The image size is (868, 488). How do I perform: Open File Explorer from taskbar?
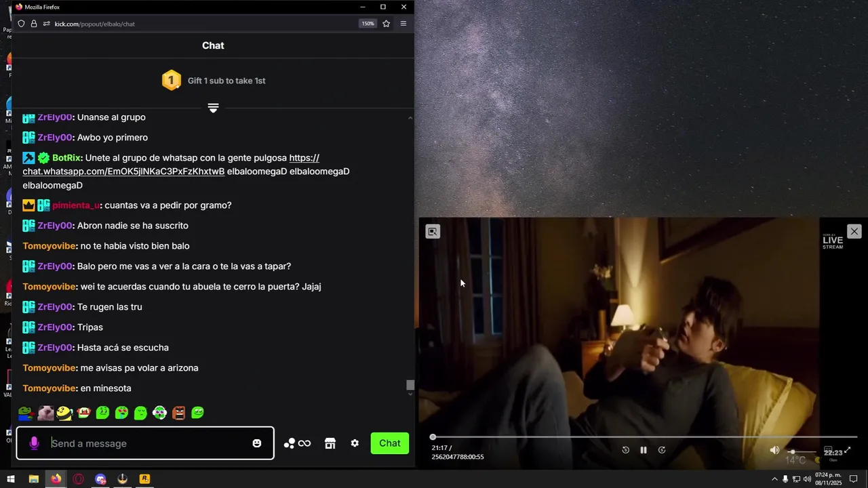[33, 479]
